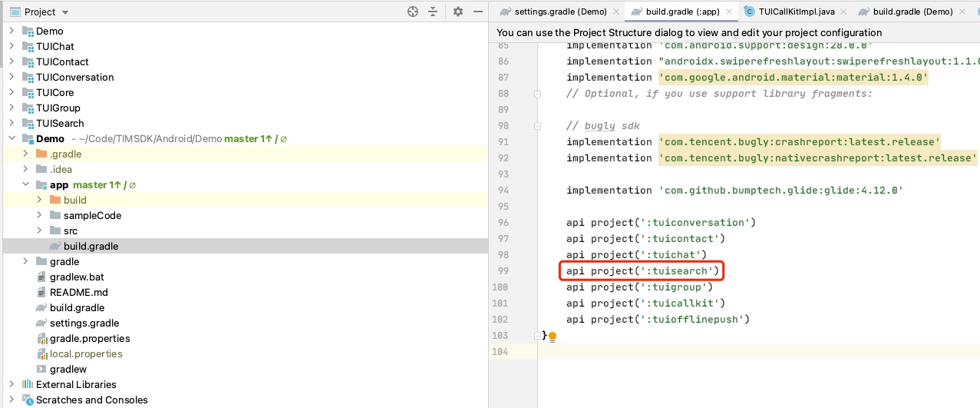The width and height of the screenshot is (980, 408).
Task: Click fold marker at line 88
Action: pyautogui.click(x=538, y=94)
